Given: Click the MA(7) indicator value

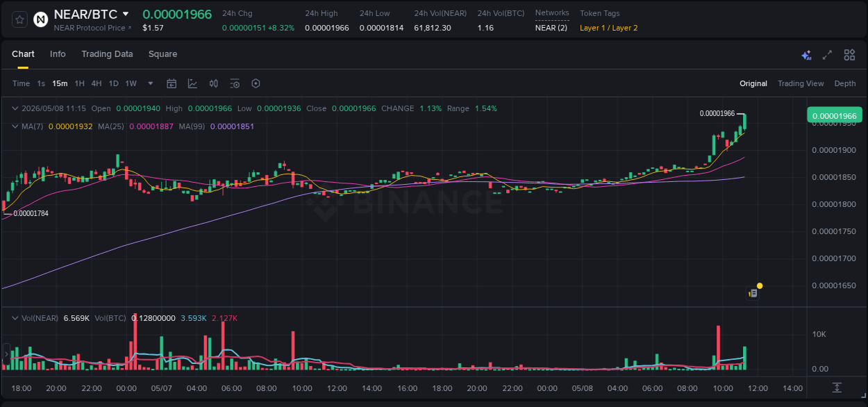Looking at the screenshot, I should pyautogui.click(x=70, y=126).
